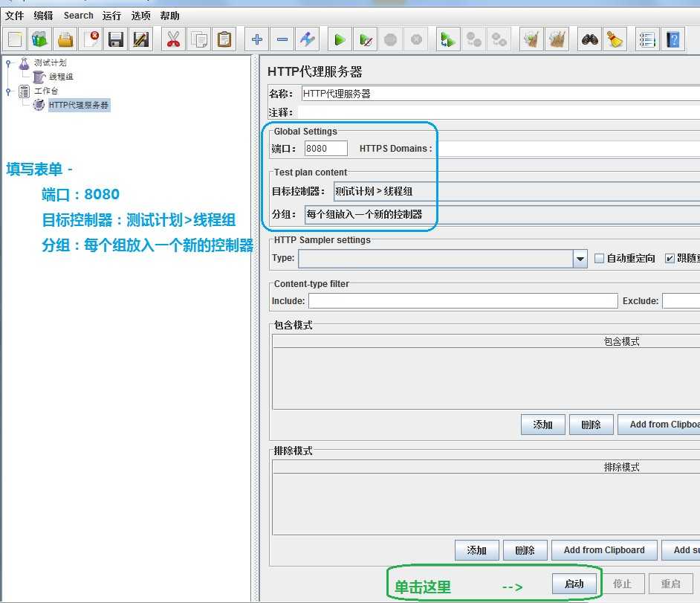The image size is (700, 603).
Task: Open the 帮助 menu
Action: 169,16
